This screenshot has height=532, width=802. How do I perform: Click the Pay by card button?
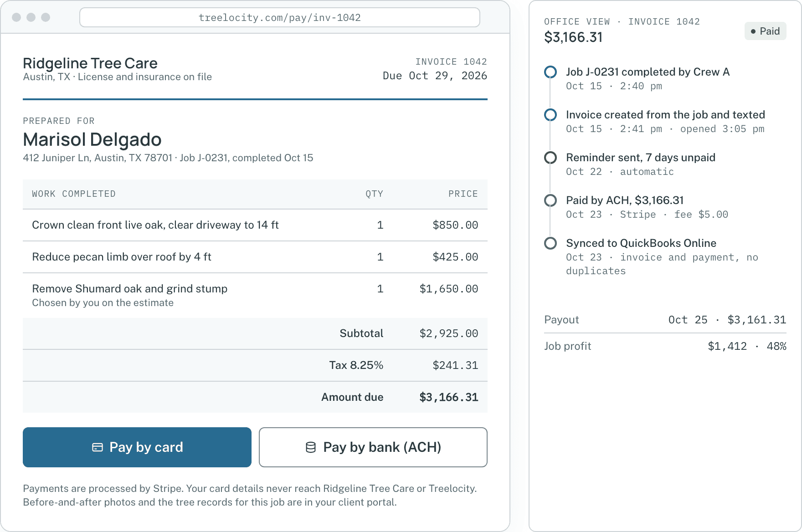[x=137, y=447]
